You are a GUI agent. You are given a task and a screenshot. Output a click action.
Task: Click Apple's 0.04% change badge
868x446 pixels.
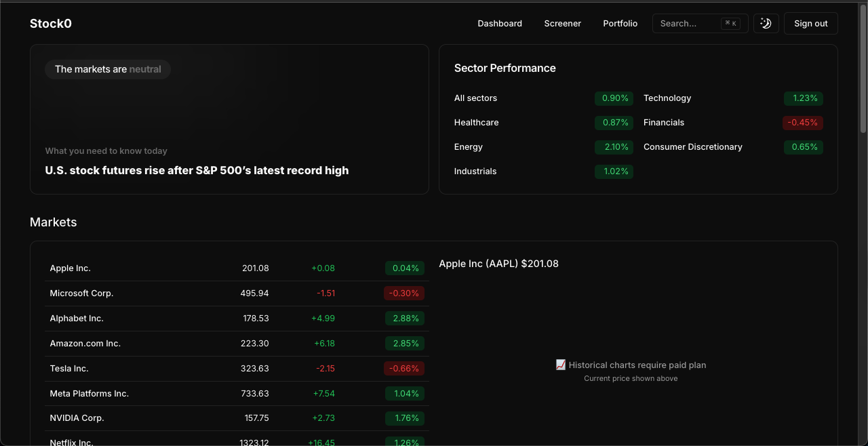[405, 268]
